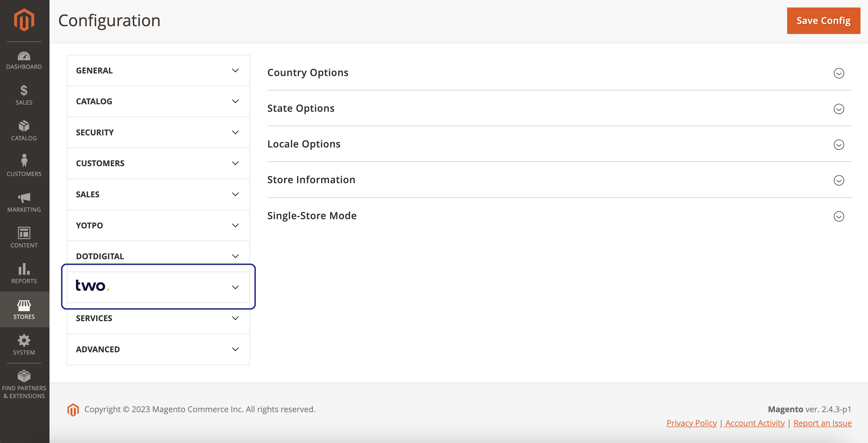Screen dimensions: 868x443
Task: Expand State Options circle arrow
Action: [839, 109]
